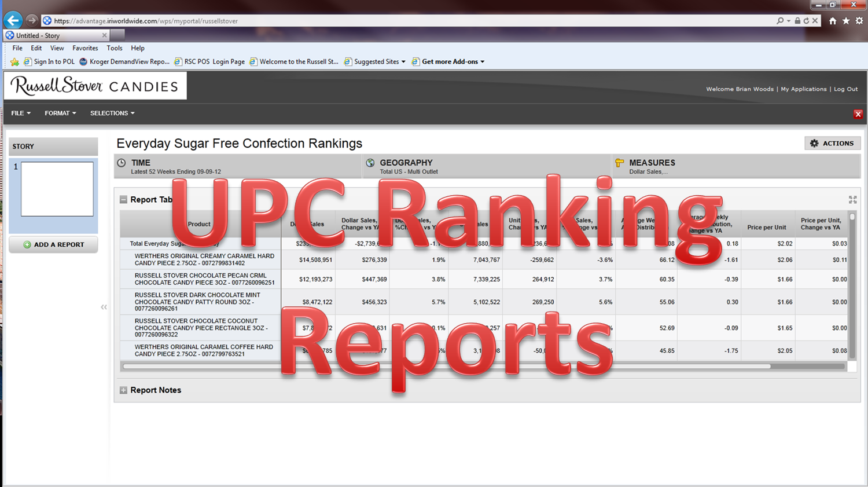
Task: Click the GEOGRAPHY globe icon
Action: 370,163
